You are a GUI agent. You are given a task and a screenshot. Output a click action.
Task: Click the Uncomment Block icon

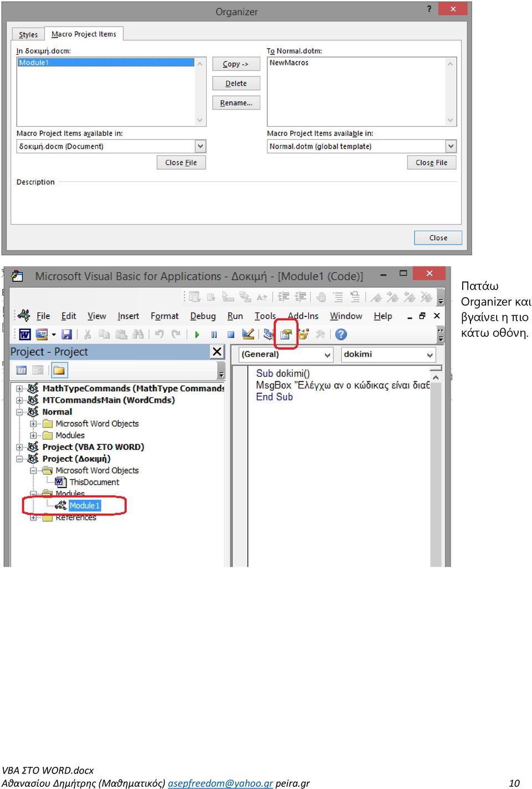coord(355,297)
